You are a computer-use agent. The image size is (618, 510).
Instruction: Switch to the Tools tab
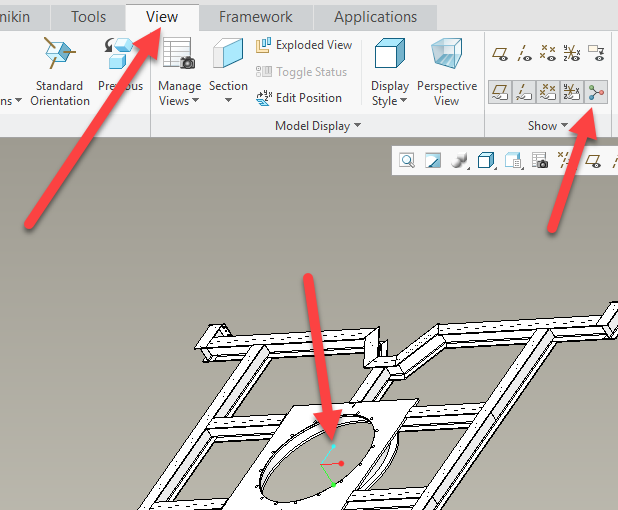[88, 17]
